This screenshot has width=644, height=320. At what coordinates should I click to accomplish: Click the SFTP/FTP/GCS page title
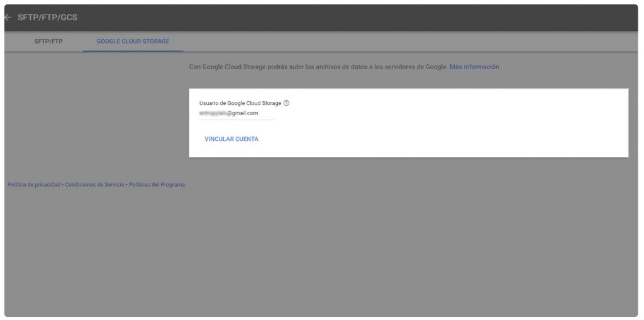[x=47, y=18]
